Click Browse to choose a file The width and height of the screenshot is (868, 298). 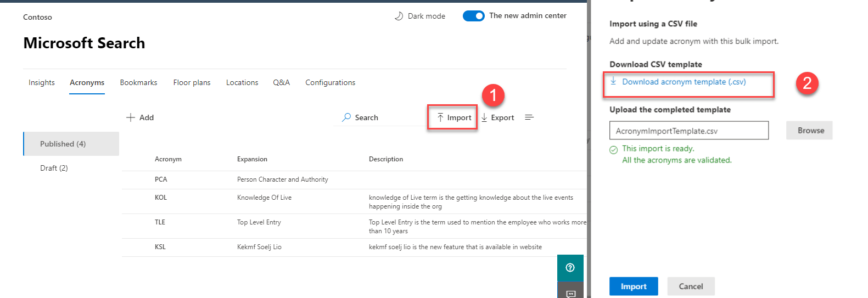pyautogui.click(x=810, y=131)
